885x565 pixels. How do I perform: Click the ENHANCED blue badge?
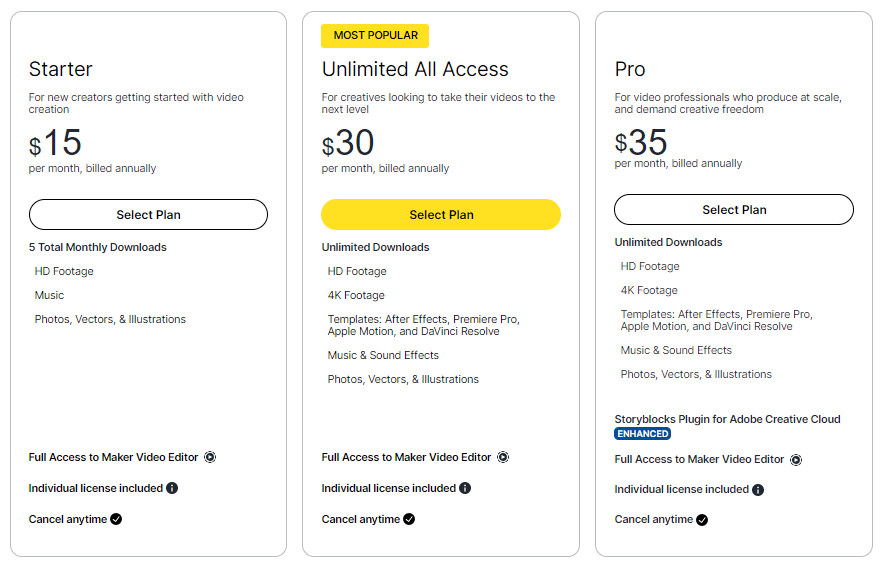point(642,433)
